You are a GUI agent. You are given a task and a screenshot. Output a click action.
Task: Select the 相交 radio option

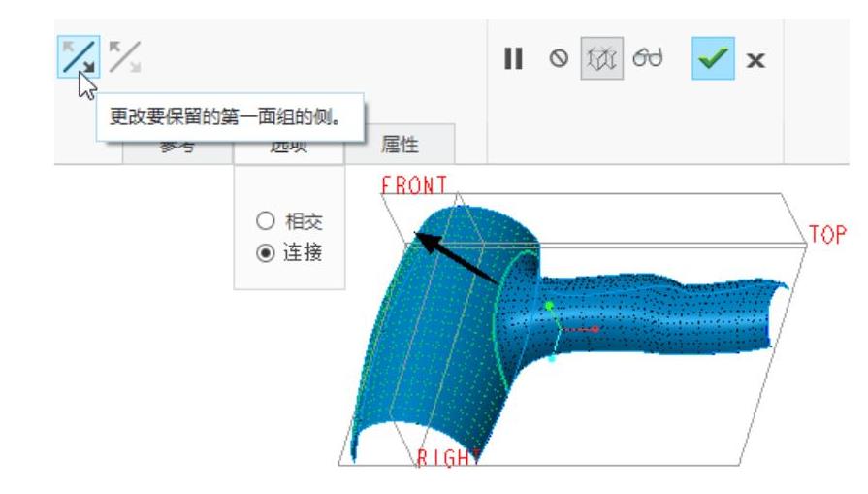pos(265,221)
